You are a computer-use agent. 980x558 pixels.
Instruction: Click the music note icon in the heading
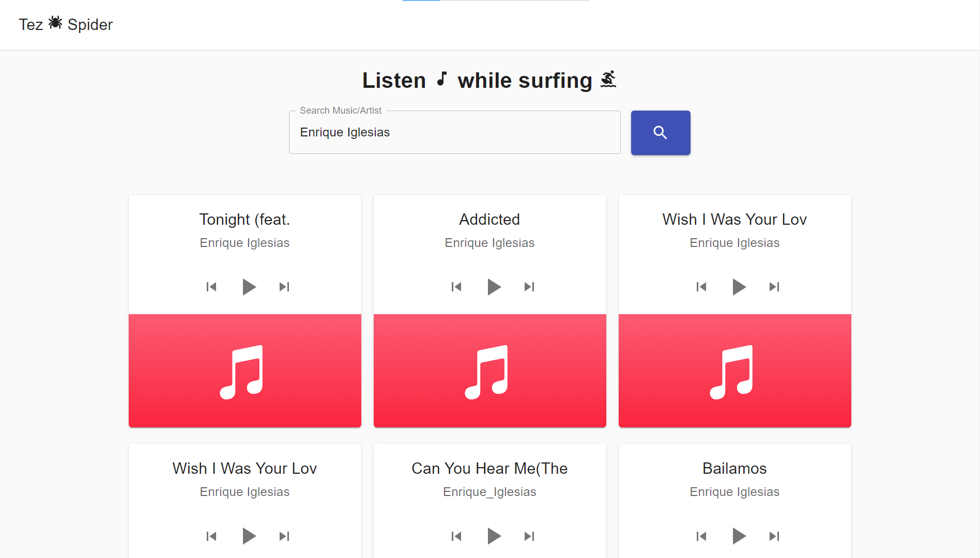(441, 79)
